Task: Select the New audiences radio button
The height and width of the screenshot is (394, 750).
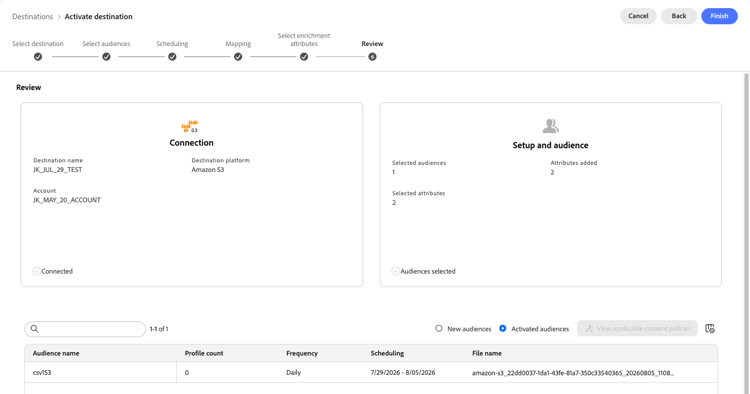Action: (x=439, y=328)
